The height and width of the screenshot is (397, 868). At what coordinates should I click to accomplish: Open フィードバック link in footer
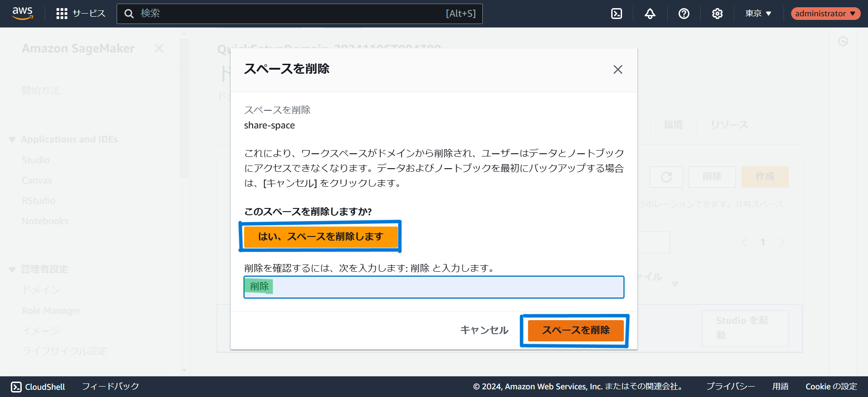coord(110,387)
